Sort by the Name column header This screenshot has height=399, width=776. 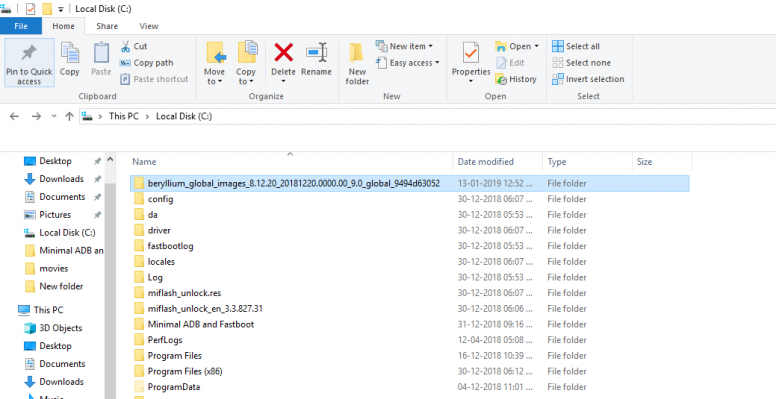pyautogui.click(x=145, y=162)
